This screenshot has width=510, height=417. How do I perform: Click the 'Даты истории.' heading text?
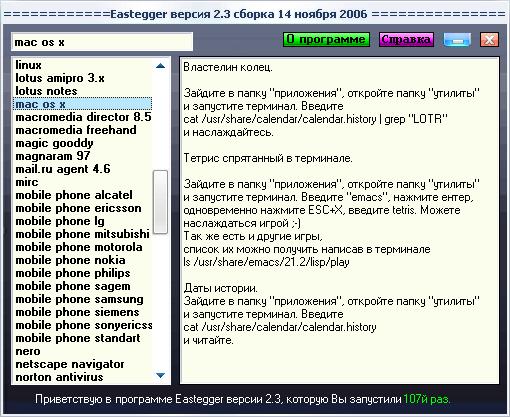tap(220, 288)
